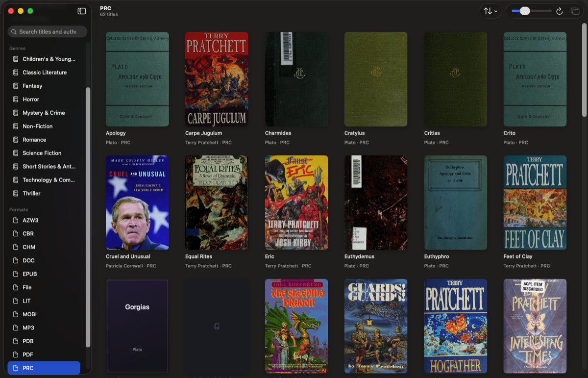
Task: Click the Science Fiction genre icon
Action: click(15, 153)
